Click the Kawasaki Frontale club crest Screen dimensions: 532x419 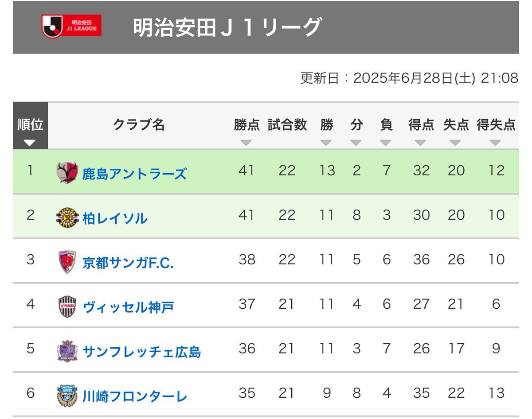(x=67, y=396)
